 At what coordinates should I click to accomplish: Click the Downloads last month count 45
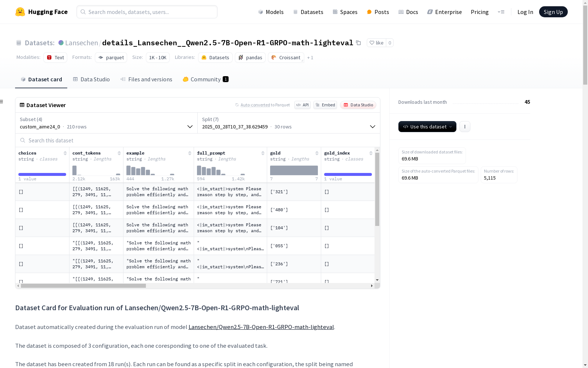point(527,102)
